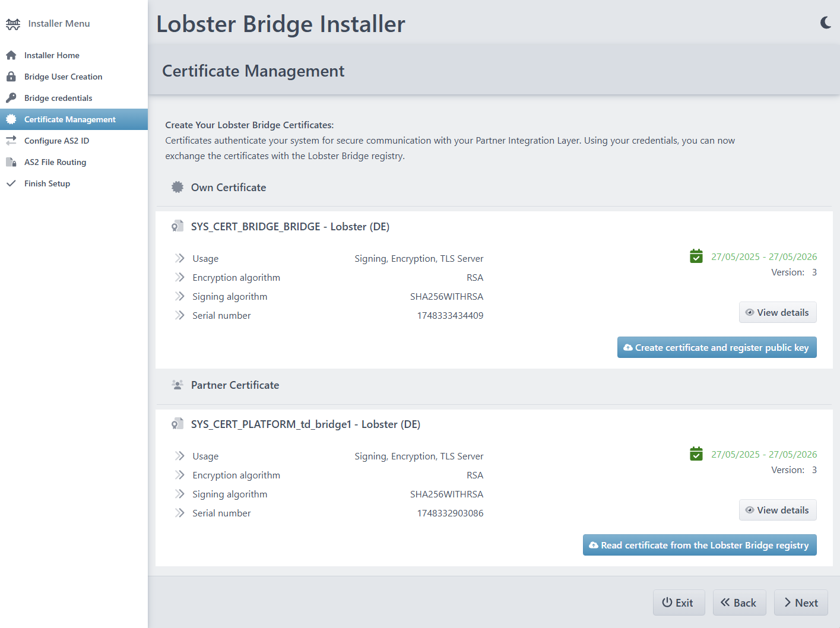This screenshot has height=628, width=840.
Task: Go Back to the previous step
Action: tap(739, 602)
